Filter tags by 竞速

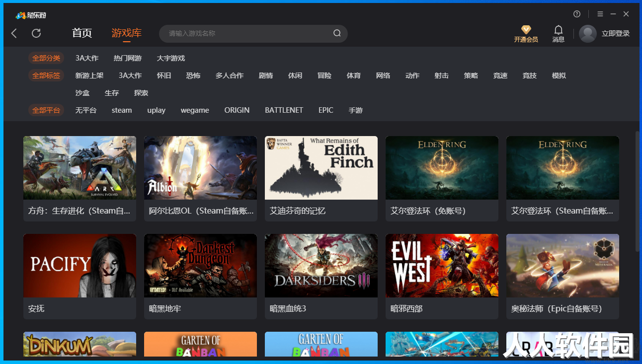[500, 75]
